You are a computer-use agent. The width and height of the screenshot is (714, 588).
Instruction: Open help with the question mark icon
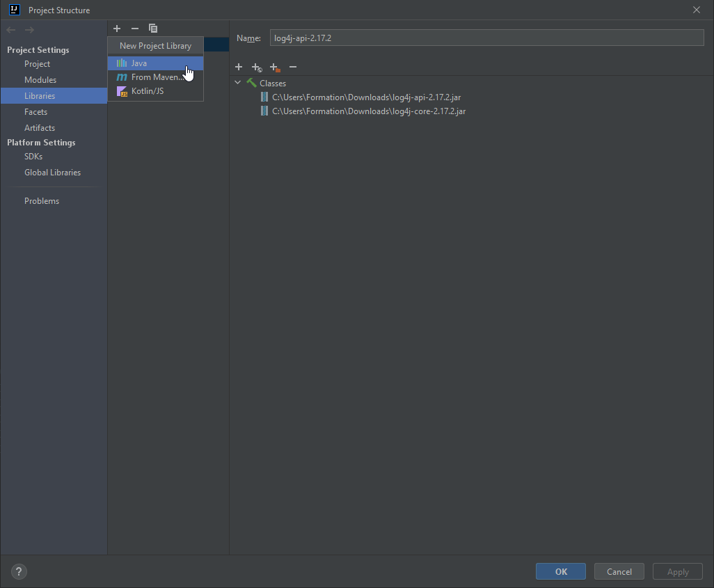(x=19, y=572)
